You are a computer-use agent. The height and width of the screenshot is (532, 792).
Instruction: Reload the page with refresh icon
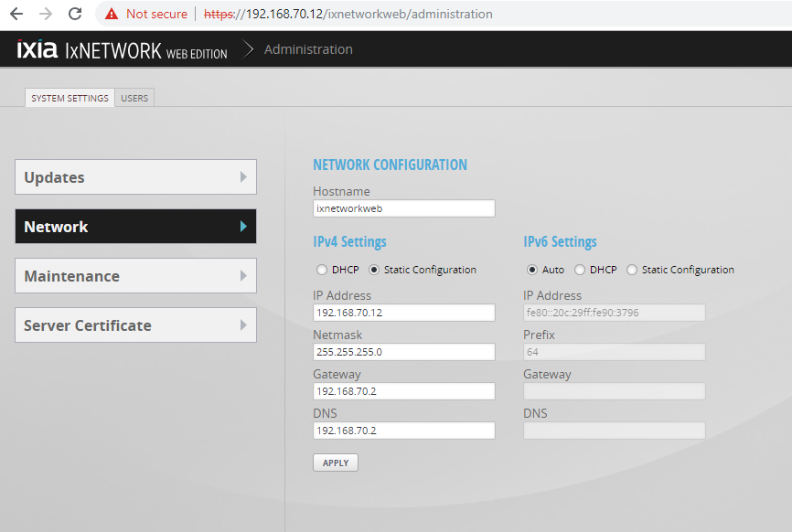point(75,14)
